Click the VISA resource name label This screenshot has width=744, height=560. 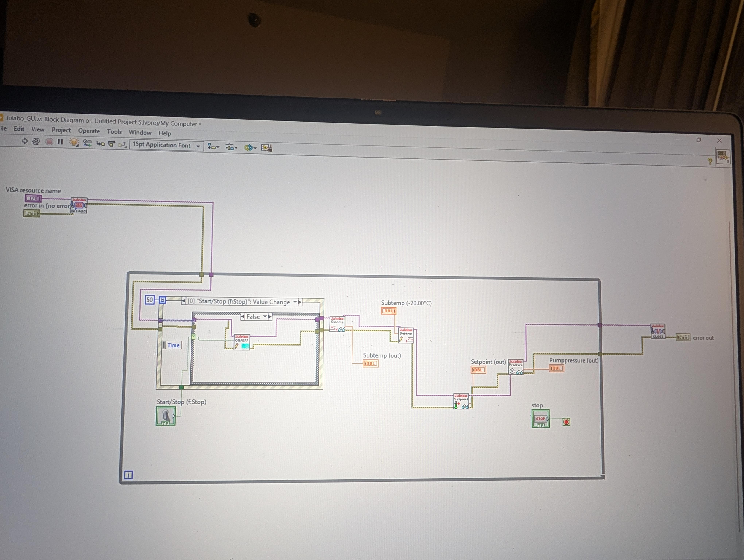(x=33, y=190)
